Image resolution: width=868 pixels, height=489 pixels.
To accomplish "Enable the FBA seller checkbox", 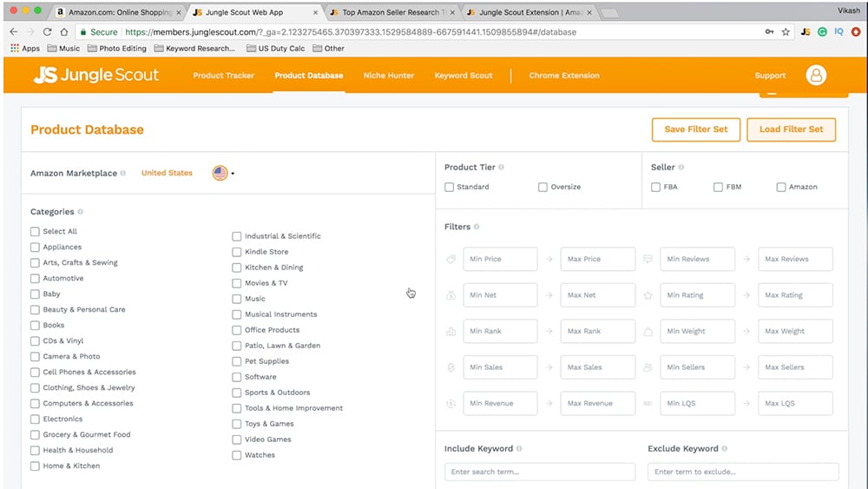I will [x=655, y=188].
